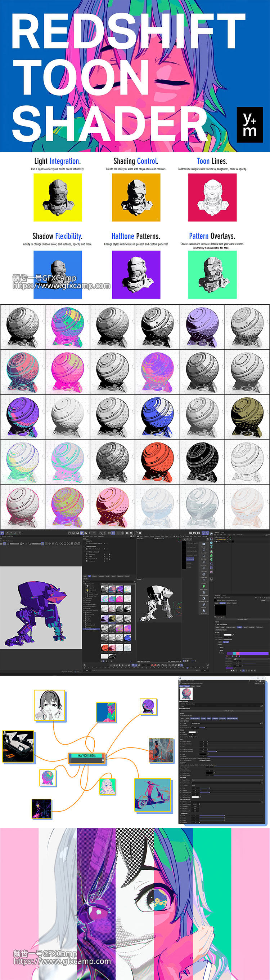Enable the Frontlight checkbox
The image size is (270, 980).
click(192, 725)
